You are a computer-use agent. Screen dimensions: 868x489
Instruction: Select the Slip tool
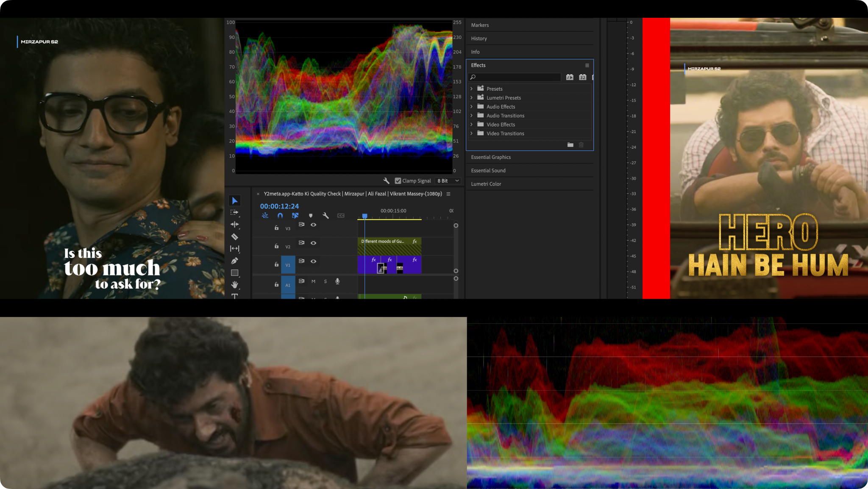pos(234,249)
